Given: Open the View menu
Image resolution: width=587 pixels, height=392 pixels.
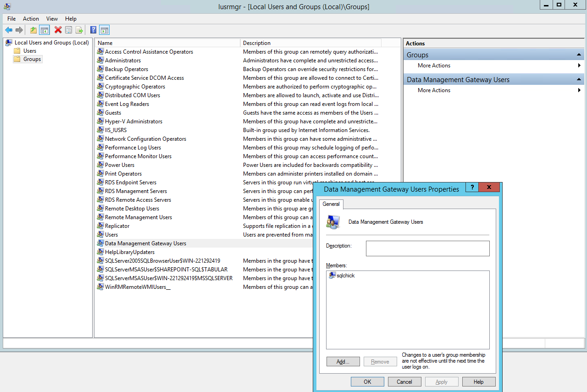Looking at the screenshot, I should click(x=52, y=19).
